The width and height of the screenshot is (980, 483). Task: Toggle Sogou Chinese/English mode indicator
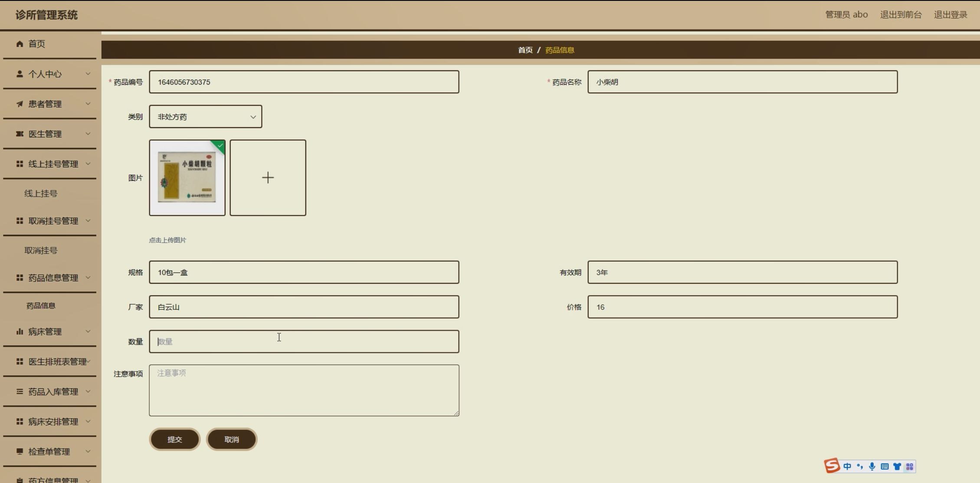coord(847,467)
